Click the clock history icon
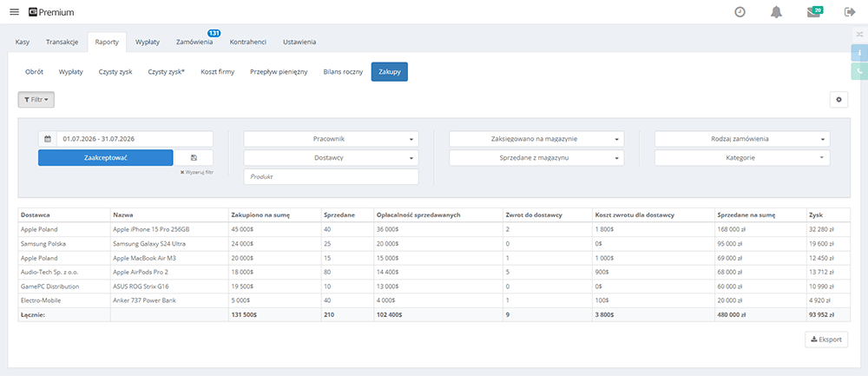 pos(740,12)
